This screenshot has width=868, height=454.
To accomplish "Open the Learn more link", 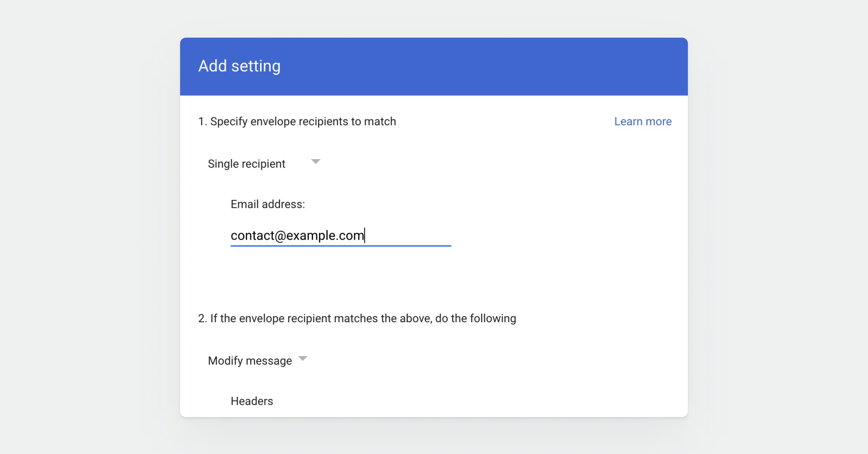I will tap(643, 122).
